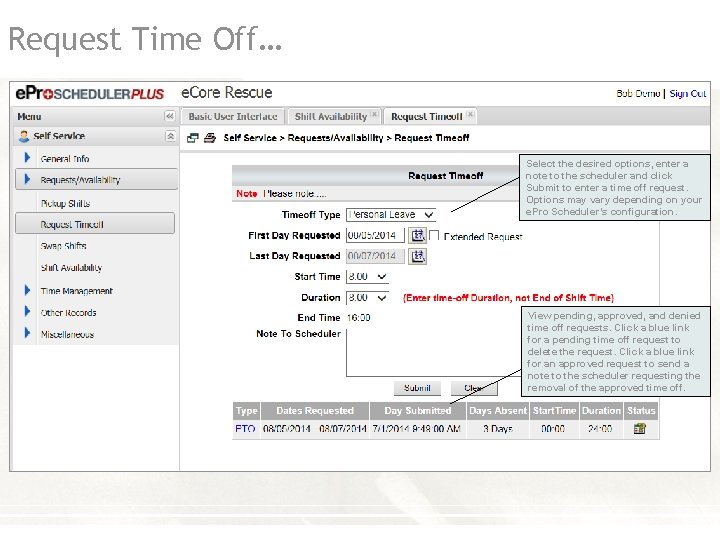Click the Note To Scheduler text area

[434, 353]
